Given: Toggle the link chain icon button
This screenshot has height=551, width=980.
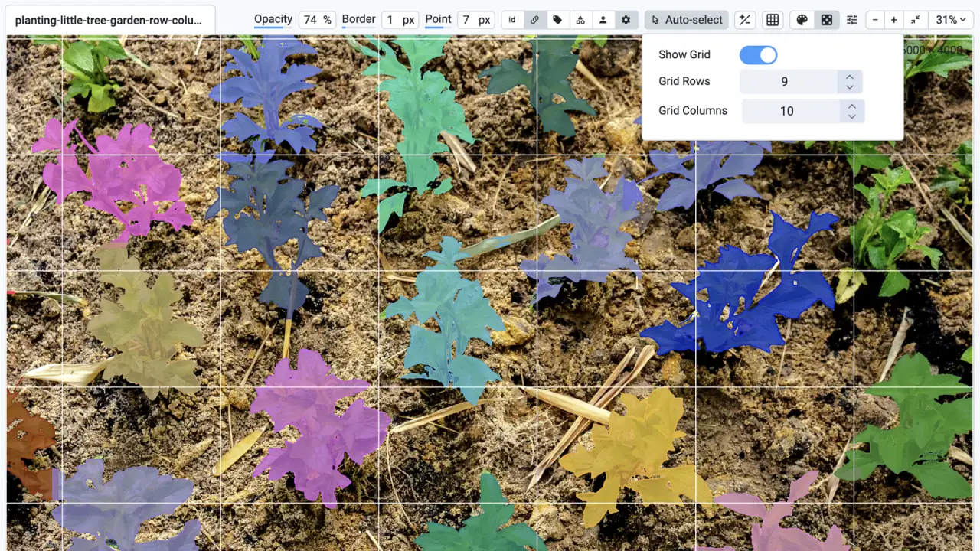Looking at the screenshot, I should [x=534, y=20].
